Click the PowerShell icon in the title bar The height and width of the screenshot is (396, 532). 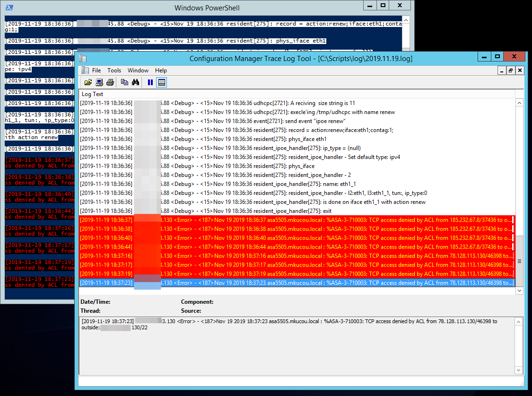(9, 8)
